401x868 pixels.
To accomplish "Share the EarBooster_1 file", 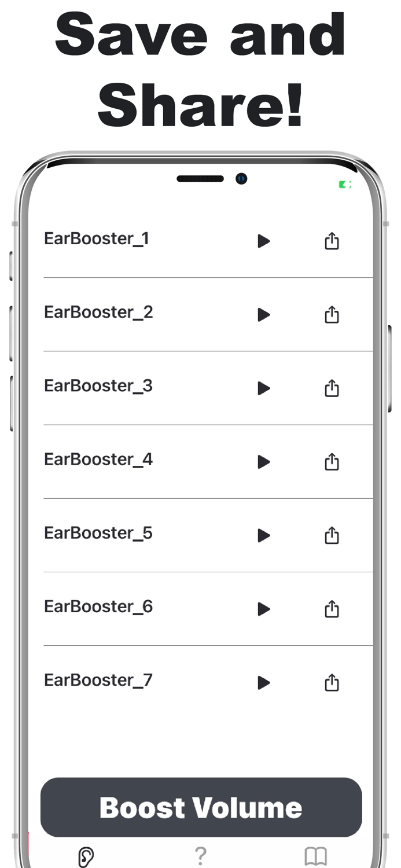I will [x=332, y=241].
